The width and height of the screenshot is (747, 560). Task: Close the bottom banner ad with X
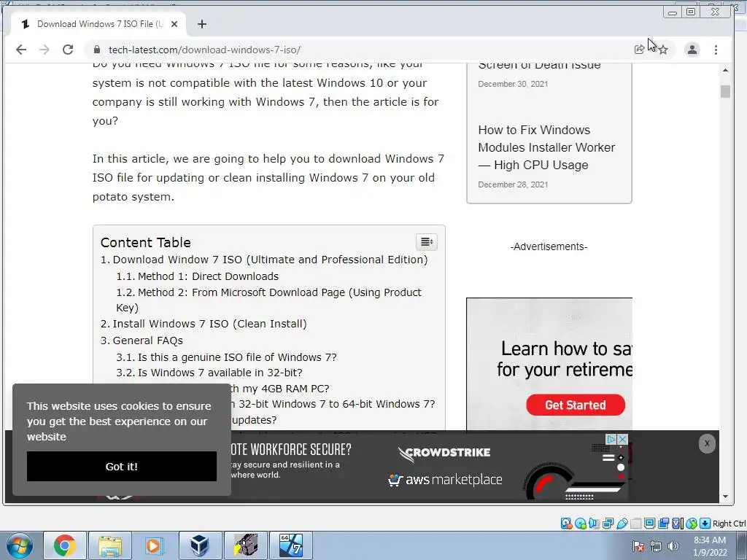pos(707,443)
